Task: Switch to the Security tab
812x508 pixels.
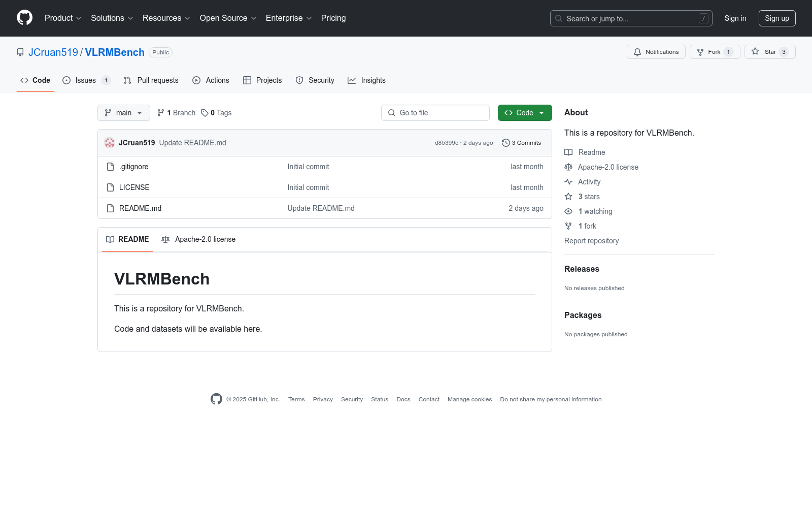Action: (315, 80)
